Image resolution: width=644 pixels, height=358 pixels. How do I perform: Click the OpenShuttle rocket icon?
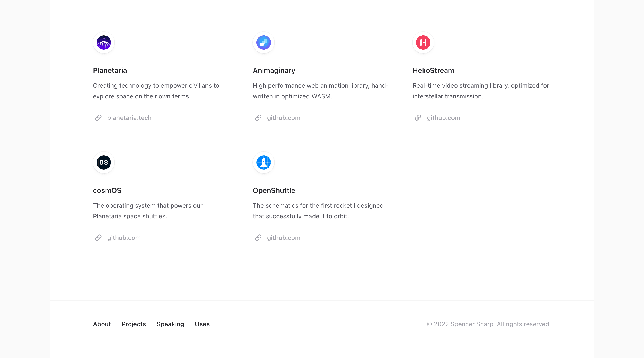tap(263, 162)
